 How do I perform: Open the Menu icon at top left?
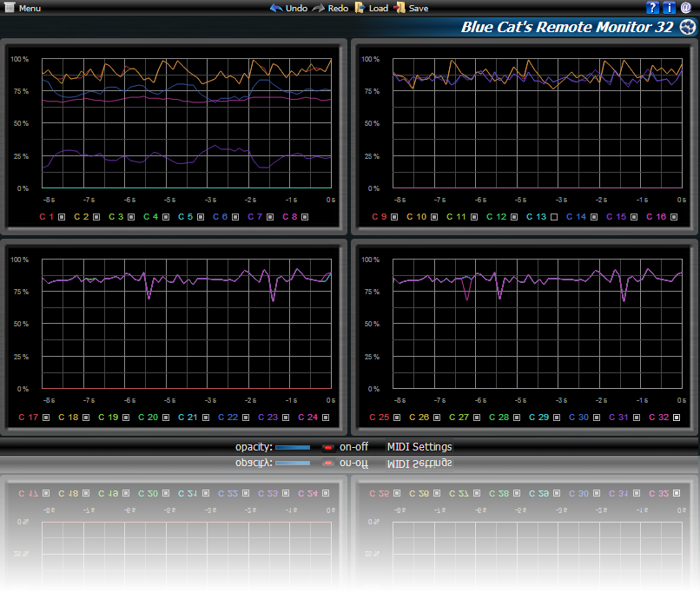10,8
